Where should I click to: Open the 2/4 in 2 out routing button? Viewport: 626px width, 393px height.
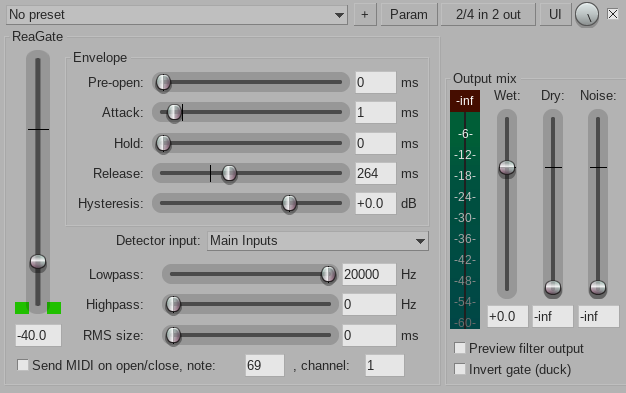488,15
